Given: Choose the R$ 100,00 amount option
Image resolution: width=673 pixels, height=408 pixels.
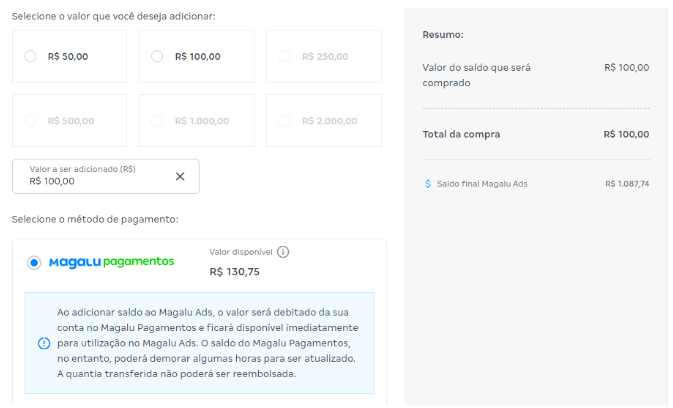Looking at the screenshot, I should (x=157, y=57).
